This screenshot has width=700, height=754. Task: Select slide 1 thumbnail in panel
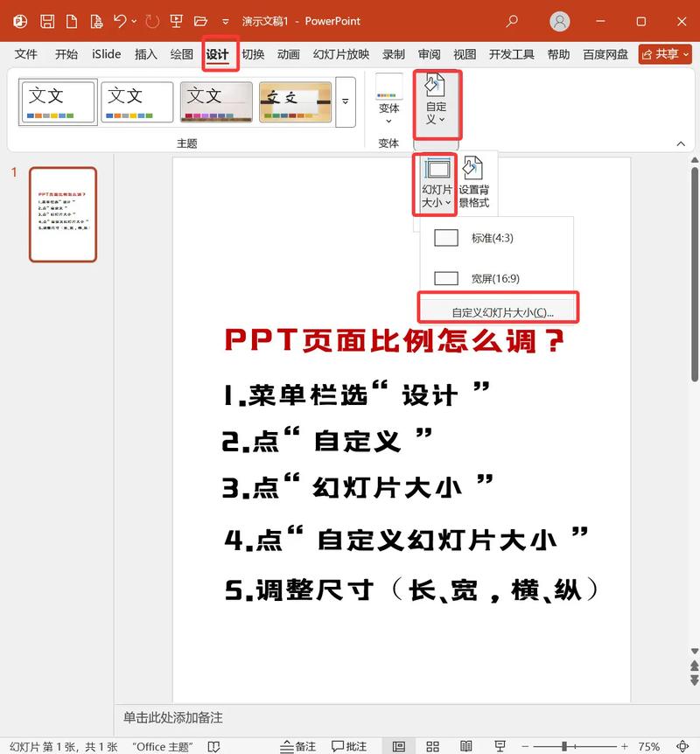(x=63, y=214)
